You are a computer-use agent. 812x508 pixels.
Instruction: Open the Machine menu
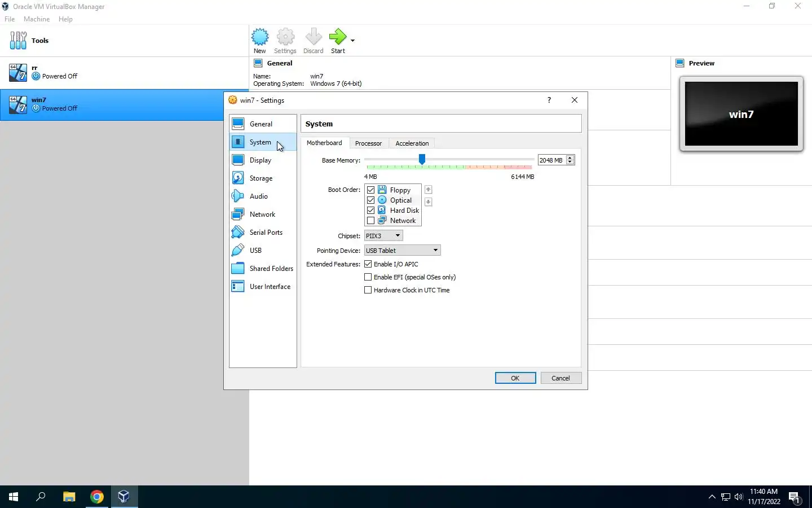(37, 19)
